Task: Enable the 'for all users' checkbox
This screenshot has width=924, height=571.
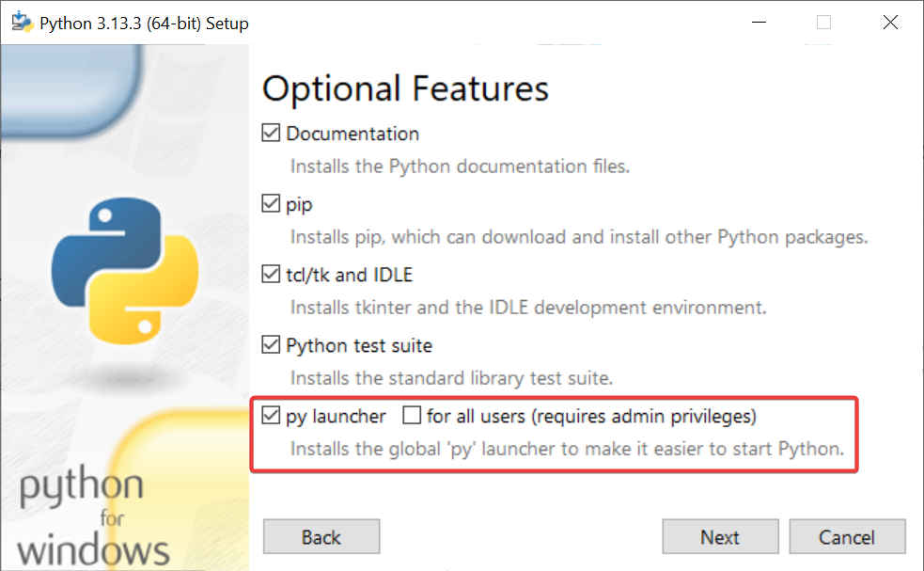Action: tap(411, 416)
